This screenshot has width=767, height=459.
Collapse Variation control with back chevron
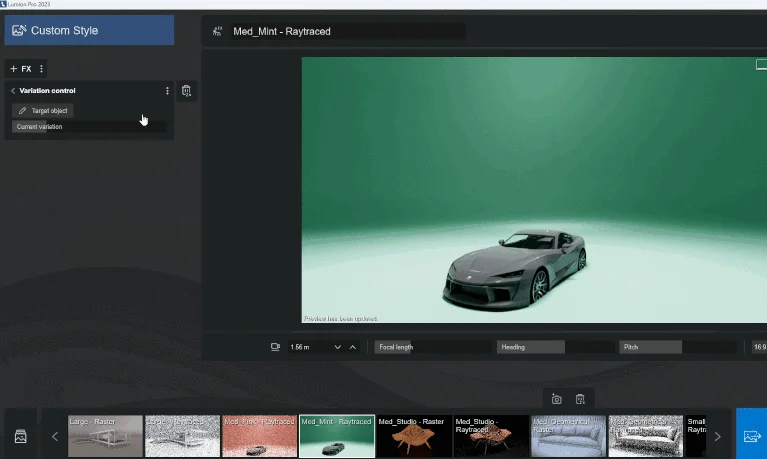tap(12, 91)
